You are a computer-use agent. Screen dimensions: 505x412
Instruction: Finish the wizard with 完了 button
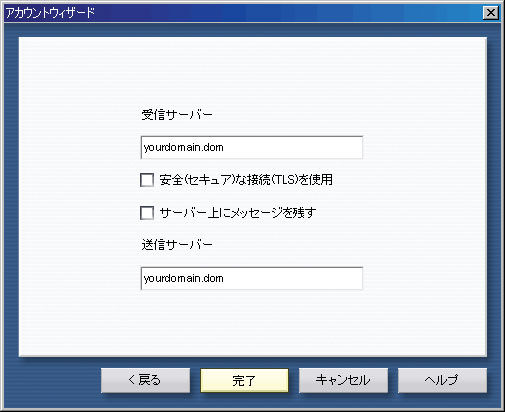[x=244, y=380]
